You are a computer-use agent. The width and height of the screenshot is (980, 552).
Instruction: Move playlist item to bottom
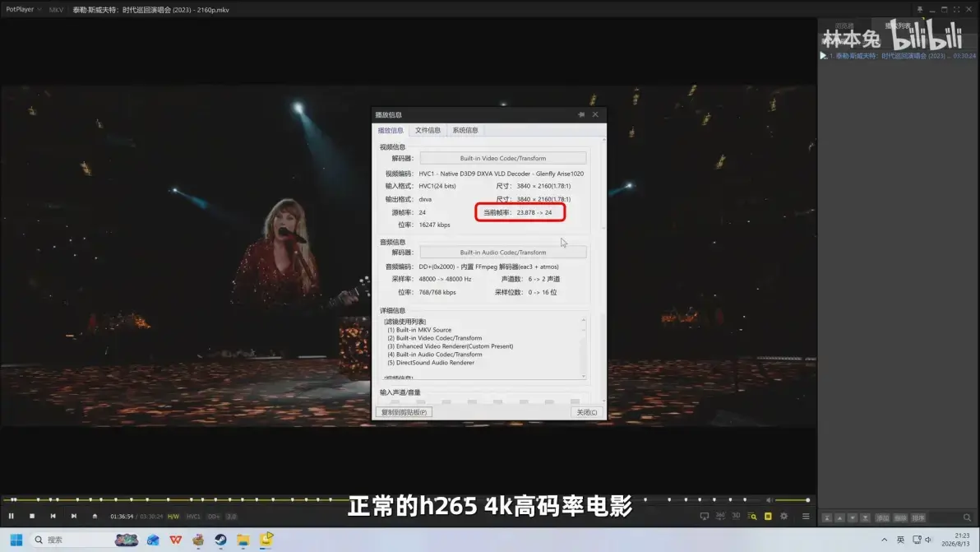tap(866, 517)
